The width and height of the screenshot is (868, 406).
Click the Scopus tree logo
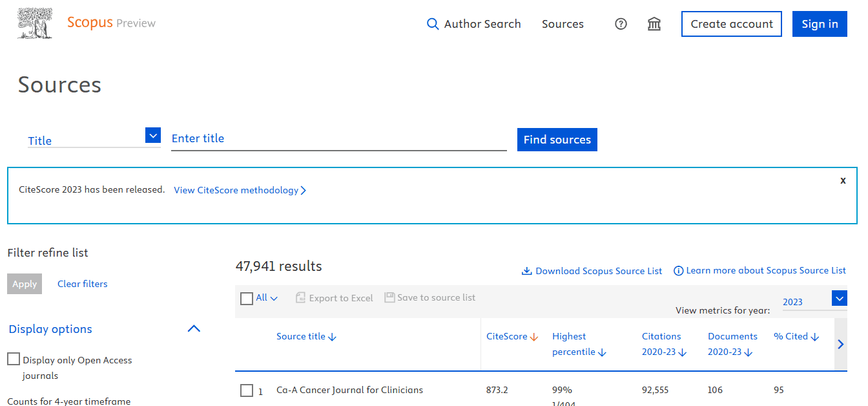pyautogui.click(x=34, y=23)
